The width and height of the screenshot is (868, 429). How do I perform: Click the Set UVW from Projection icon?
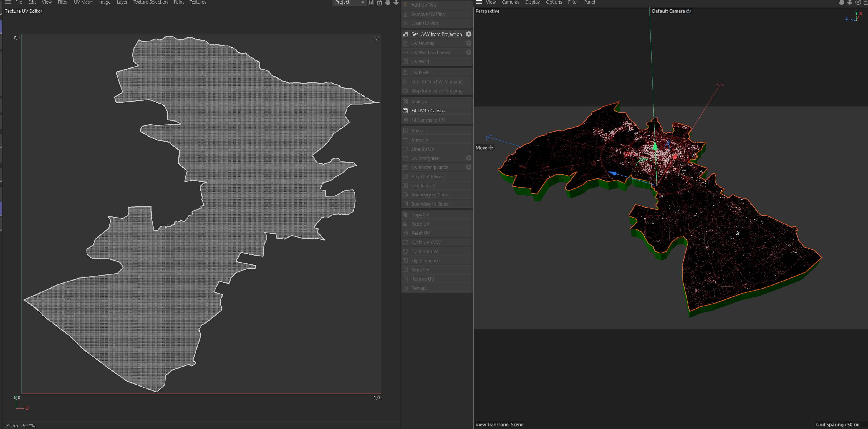(x=405, y=34)
